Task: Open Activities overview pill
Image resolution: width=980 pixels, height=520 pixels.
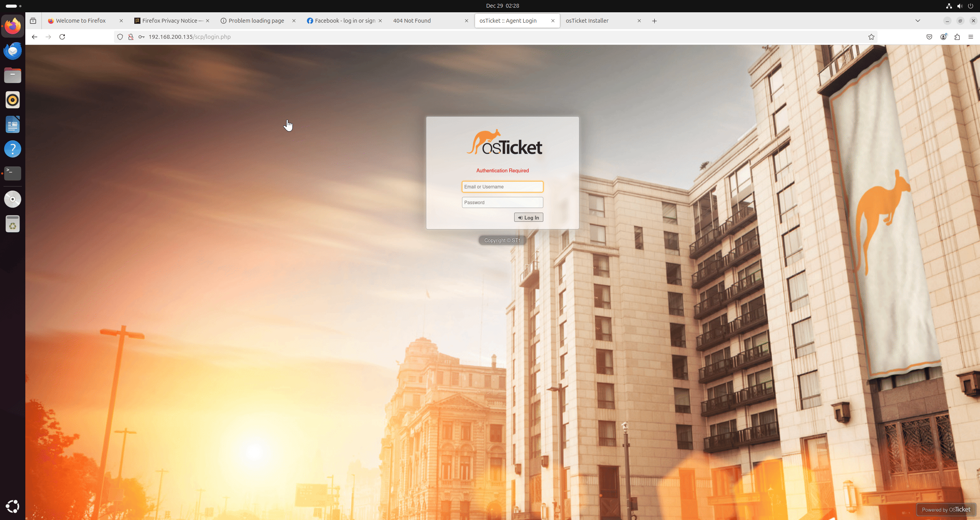Action: [x=13, y=6]
